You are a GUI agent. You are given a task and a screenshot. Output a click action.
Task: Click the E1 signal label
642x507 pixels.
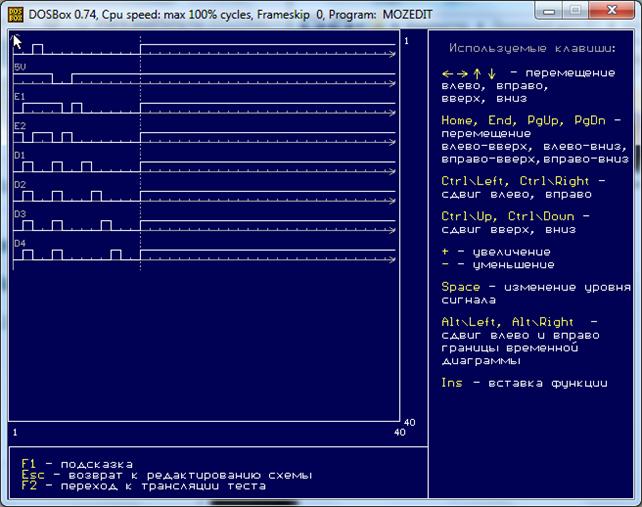pos(20,97)
